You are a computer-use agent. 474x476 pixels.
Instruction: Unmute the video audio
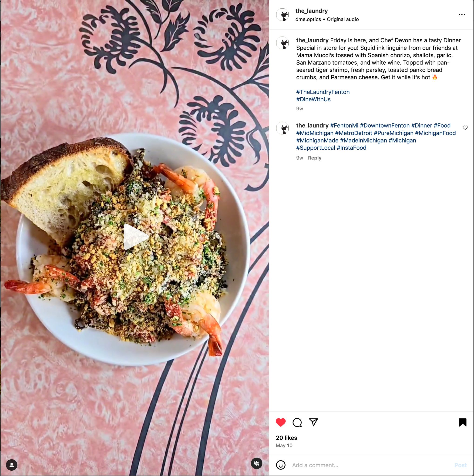256,463
